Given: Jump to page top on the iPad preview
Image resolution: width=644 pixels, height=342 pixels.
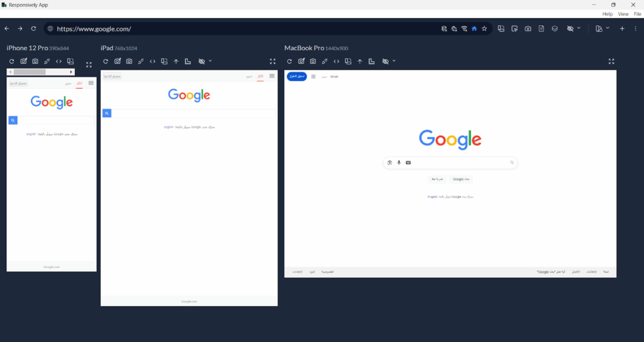Looking at the screenshot, I should (176, 61).
